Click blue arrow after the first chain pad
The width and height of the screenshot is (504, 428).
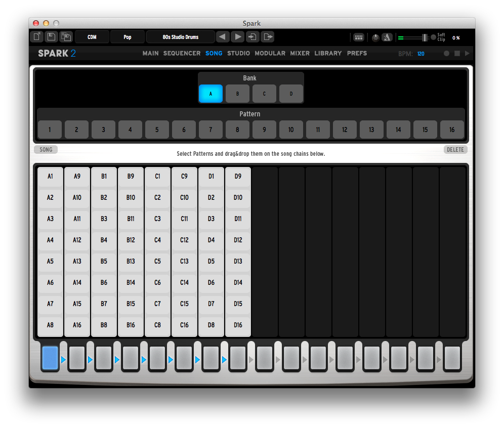63,360
